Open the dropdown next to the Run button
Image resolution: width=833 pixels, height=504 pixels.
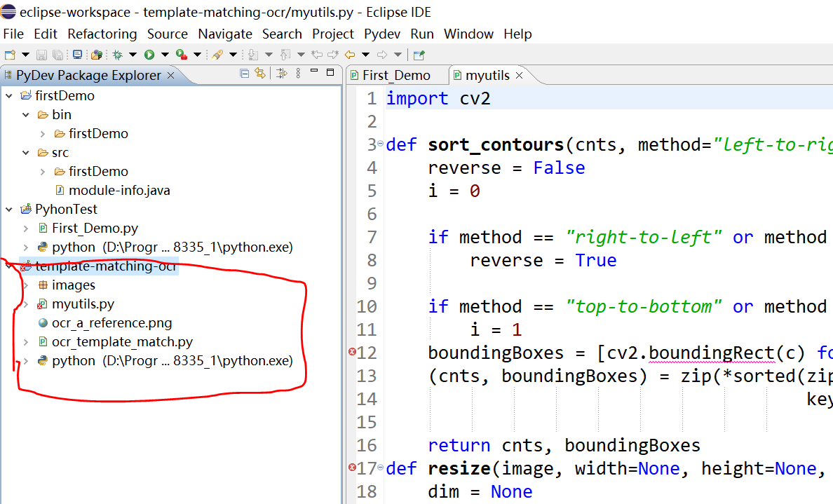pos(165,55)
